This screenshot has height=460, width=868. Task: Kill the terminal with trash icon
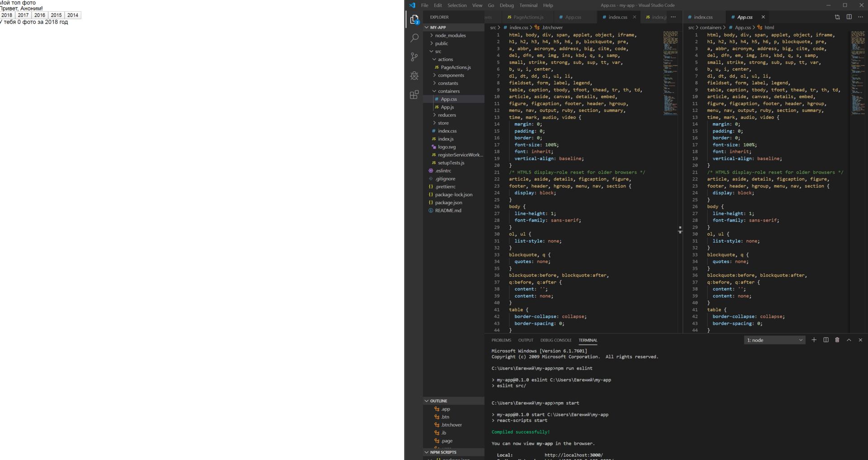tap(837, 340)
